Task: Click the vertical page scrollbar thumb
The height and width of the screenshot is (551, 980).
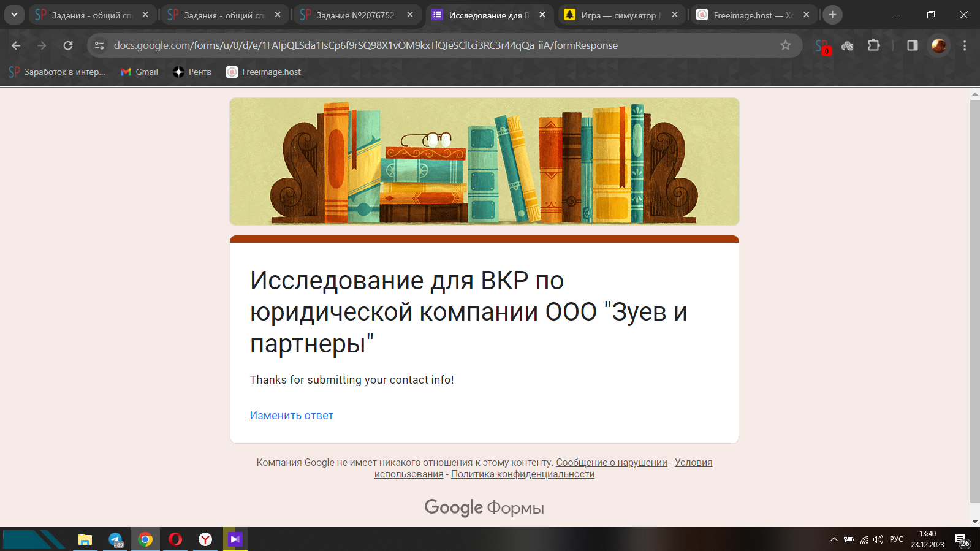Action: [974, 300]
